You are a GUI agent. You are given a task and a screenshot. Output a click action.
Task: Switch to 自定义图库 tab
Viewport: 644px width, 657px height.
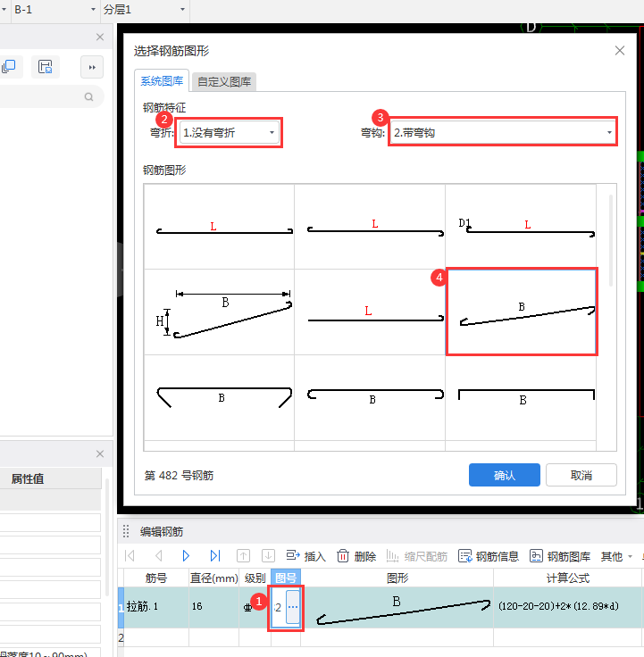[224, 82]
